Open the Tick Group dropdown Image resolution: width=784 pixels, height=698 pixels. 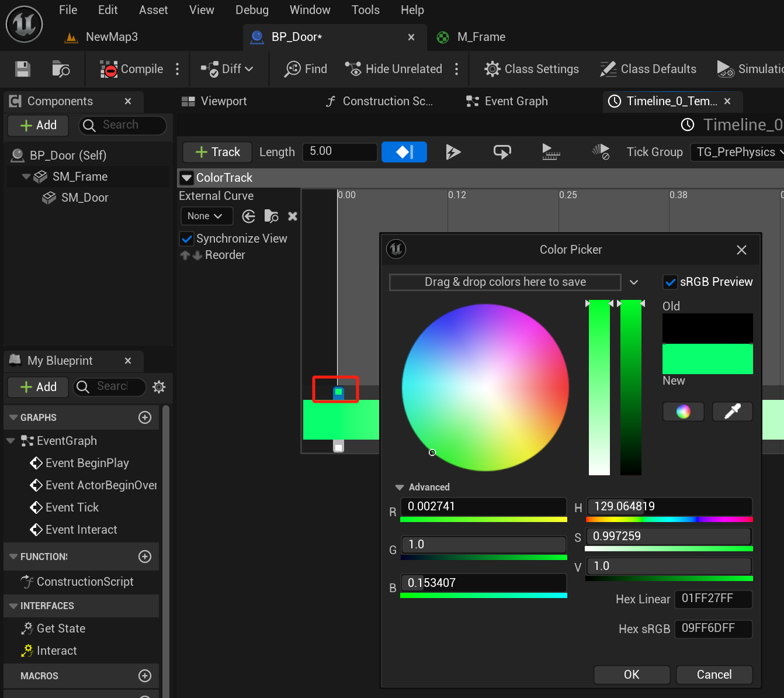point(737,152)
